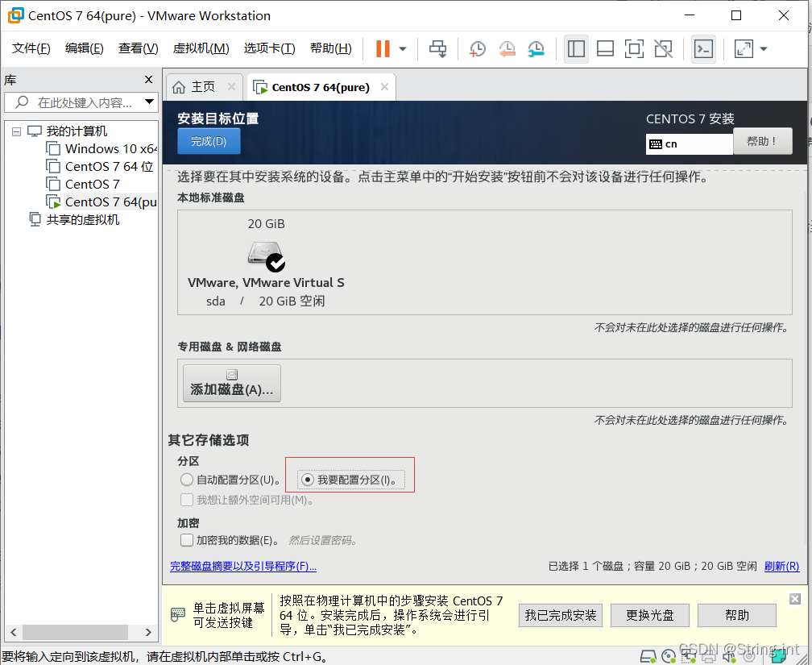Open the dropdown arrow beside the pause button

(x=403, y=49)
